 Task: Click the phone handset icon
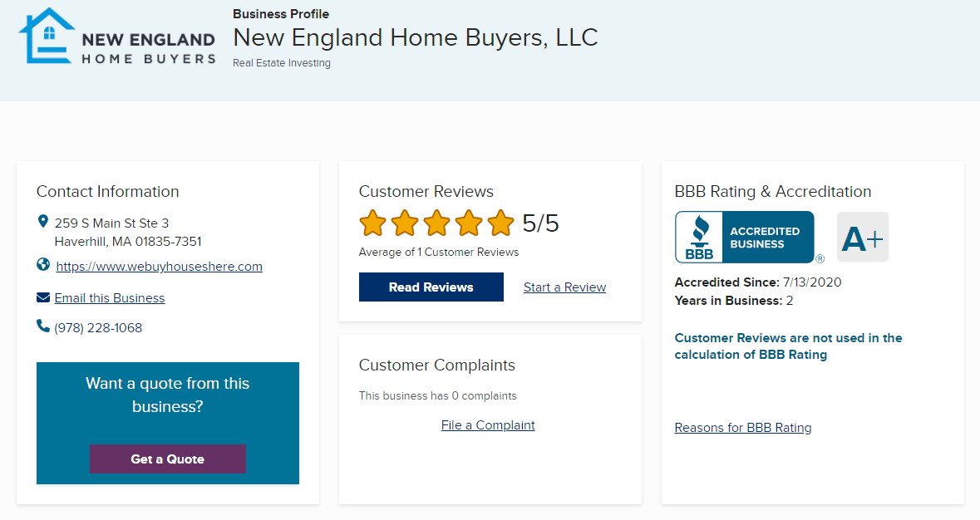(43, 326)
